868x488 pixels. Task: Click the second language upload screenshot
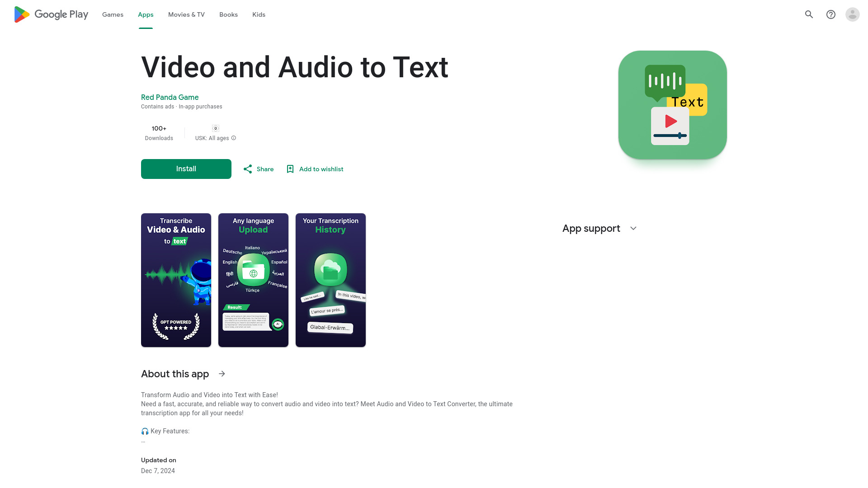point(253,279)
